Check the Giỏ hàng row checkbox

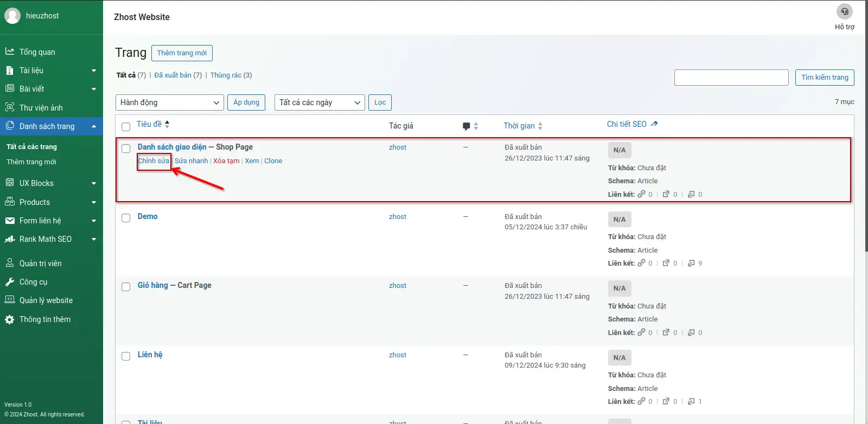(x=126, y=287)
